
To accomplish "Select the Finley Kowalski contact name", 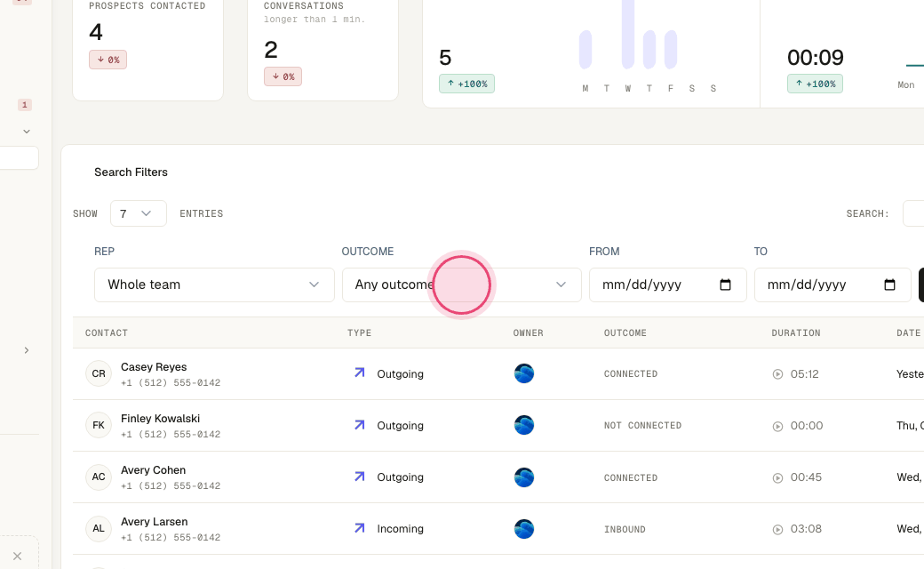I will [160, 419].
